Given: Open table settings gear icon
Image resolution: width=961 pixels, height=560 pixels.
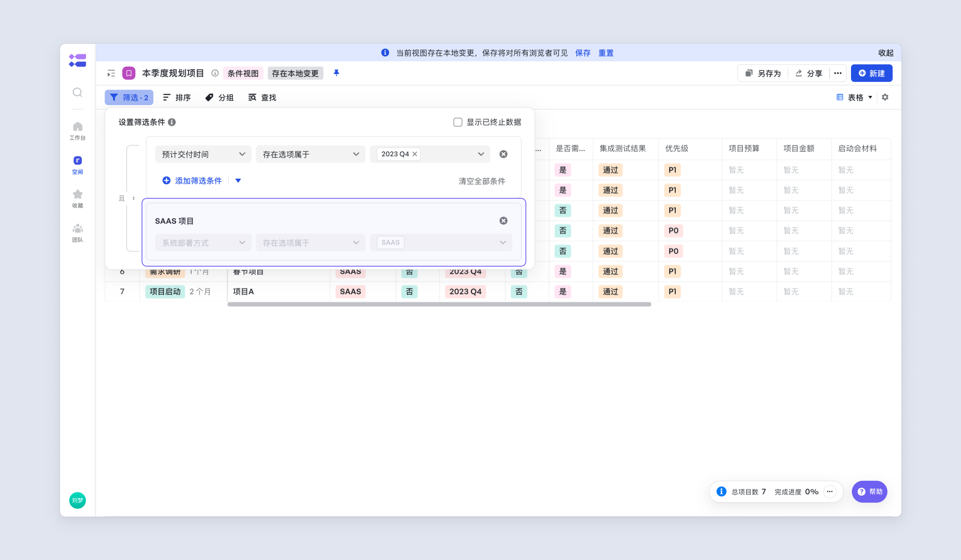Looking at the screenshot, I should [x=885, y=97].
